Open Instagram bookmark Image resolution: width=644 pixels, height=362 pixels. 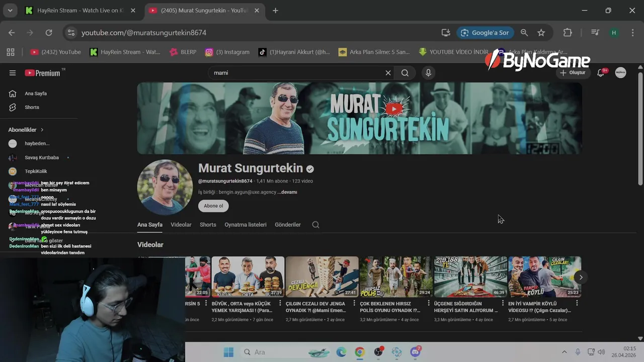pos(227,52)
